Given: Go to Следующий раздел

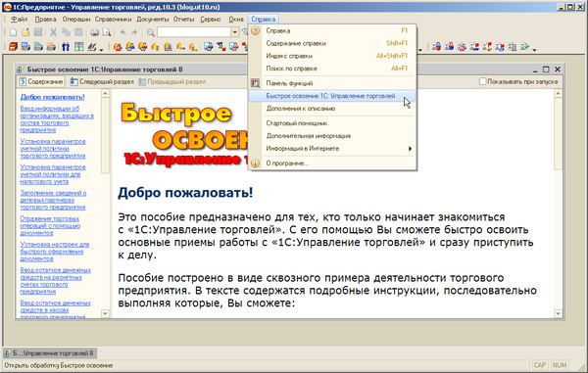Looking at the screenshot, I should coord(102,81).
